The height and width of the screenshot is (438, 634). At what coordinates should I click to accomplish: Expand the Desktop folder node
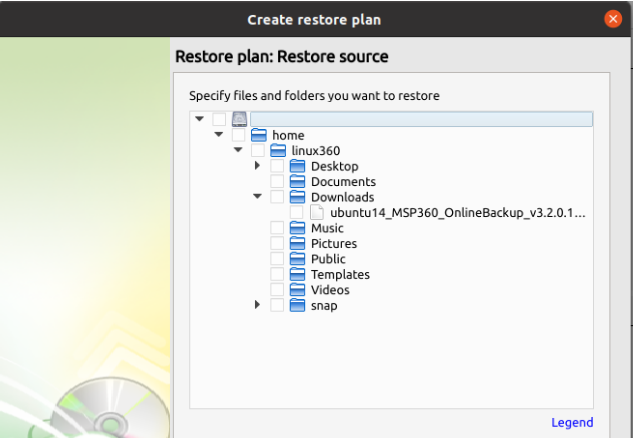[x=258, y=167]
